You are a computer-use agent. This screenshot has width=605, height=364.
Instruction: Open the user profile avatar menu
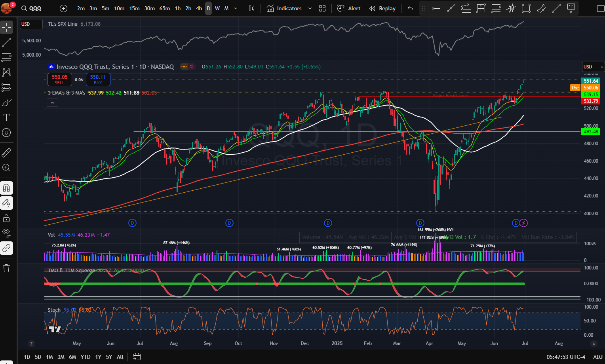tap(7, 8)
